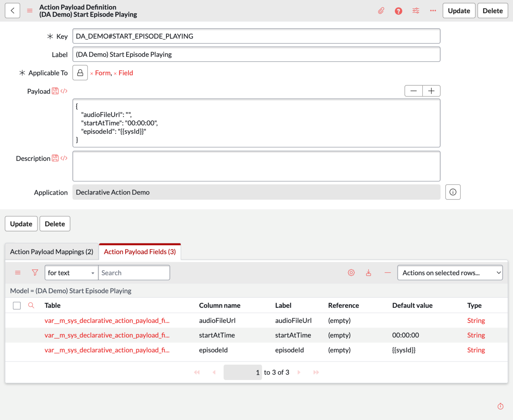Click the Application info icon
Image resolution: width=513 pixels, height=420 pixels.
(453, 192)
